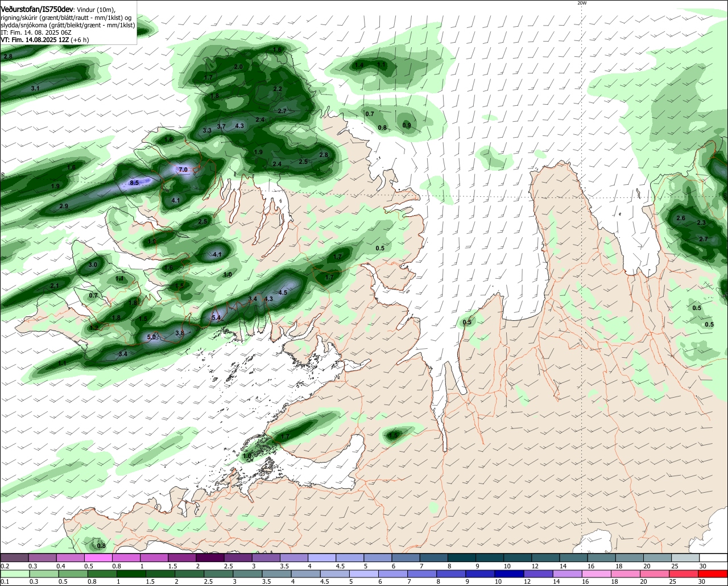Click the 0.9 precipitation label
Screen dimensions: 728x586
[x=407, y=125]
